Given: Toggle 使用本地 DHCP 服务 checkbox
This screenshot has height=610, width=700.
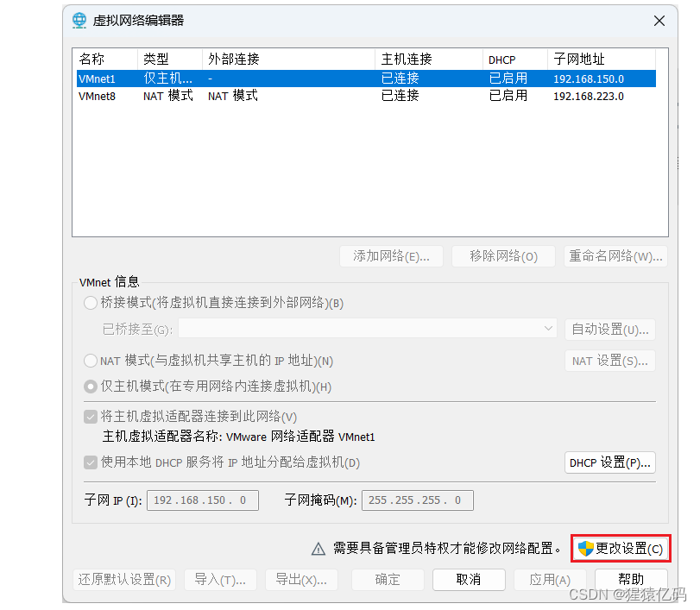Looking at the screenshot, I should 91,462.
